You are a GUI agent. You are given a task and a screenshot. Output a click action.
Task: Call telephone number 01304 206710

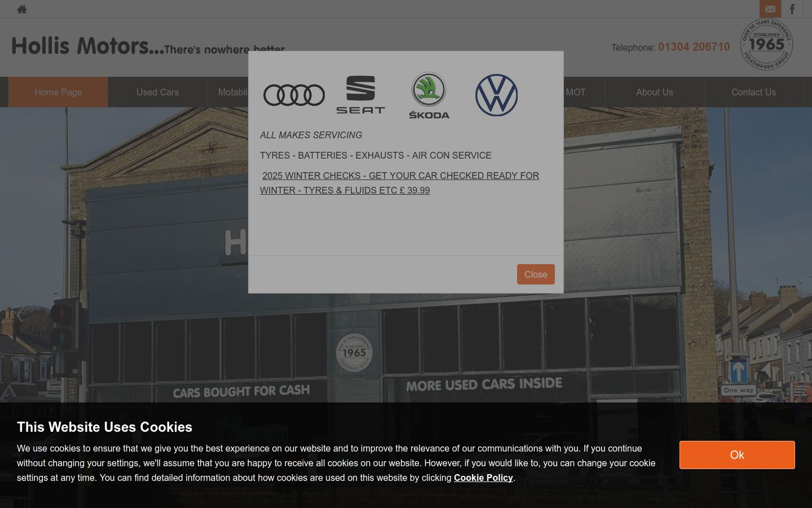[694, 47]
